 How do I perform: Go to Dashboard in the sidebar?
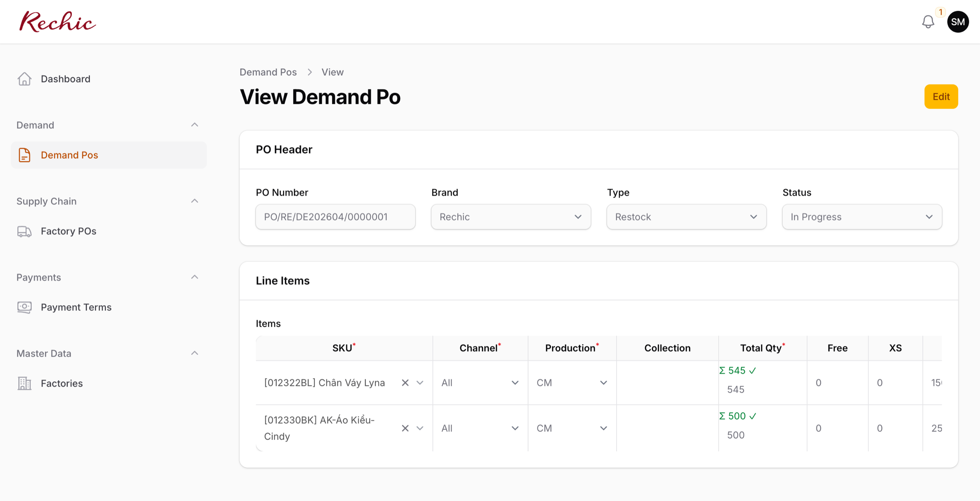109,79
